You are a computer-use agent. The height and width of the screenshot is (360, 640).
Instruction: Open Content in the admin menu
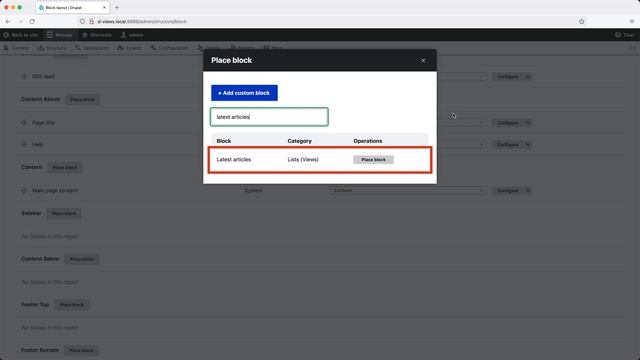point(16,48)
